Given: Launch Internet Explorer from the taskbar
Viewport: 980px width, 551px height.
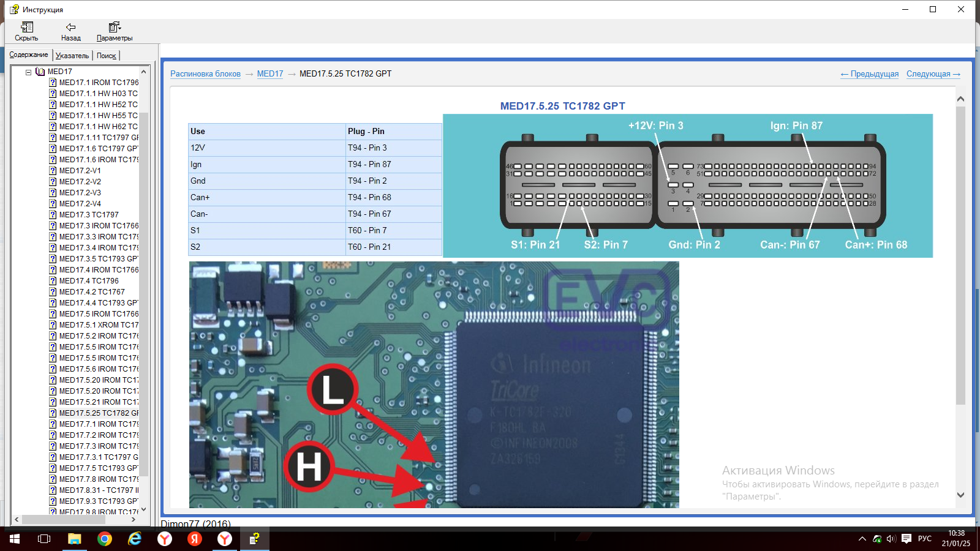Looking at the screenshot, I should click(135, 539).
